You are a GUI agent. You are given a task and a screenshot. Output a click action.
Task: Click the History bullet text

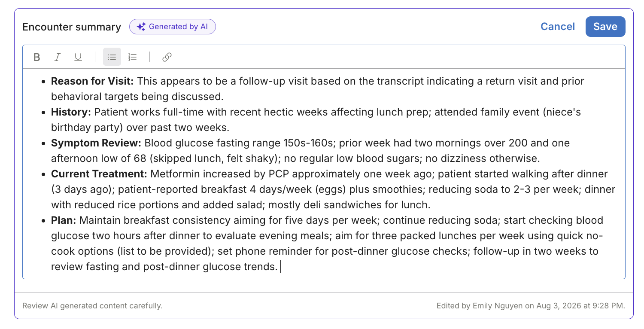click(316, 120)
